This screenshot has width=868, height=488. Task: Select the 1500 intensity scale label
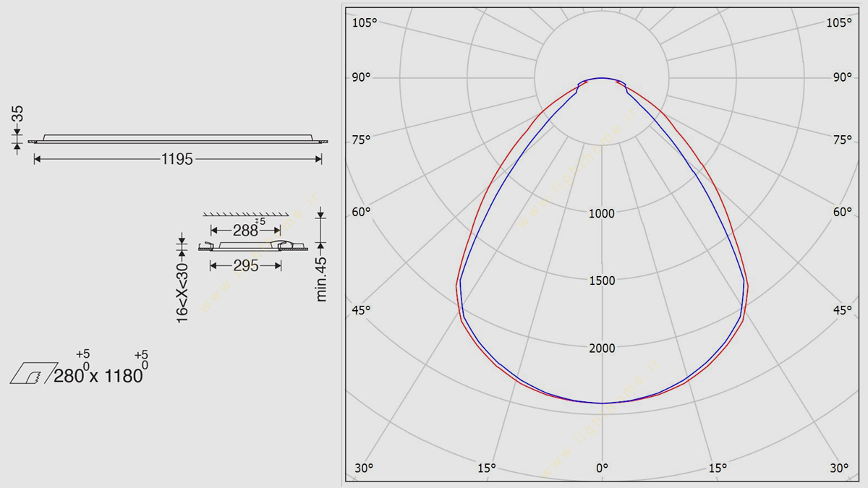(602, 281)
